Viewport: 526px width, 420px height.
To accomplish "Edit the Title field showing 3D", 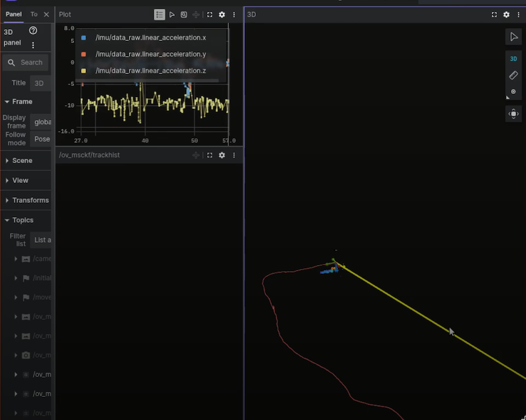I will [40, 83].
